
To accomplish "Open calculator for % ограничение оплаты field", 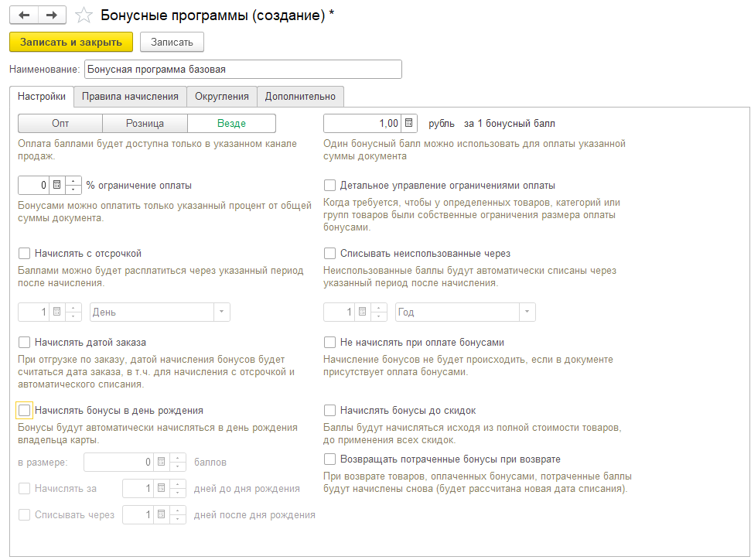I will [x=56, y=185].
